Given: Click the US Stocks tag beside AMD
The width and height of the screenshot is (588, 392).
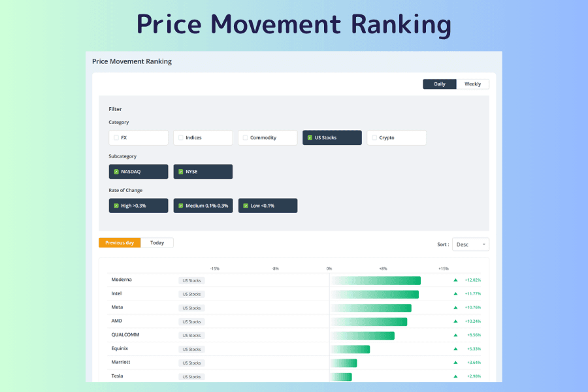Looking at the screenshot, I should click(191, 322).
